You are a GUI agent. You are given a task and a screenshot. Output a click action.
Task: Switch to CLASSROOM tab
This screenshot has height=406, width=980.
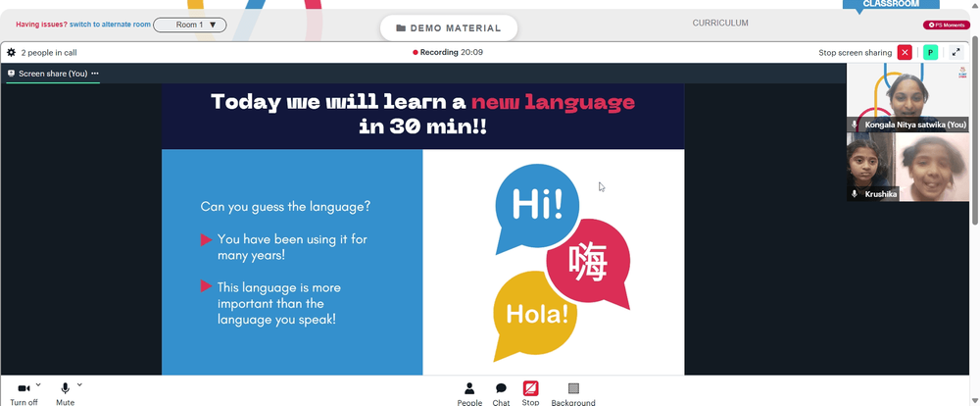pyautogui.click(x=891, y=4)
